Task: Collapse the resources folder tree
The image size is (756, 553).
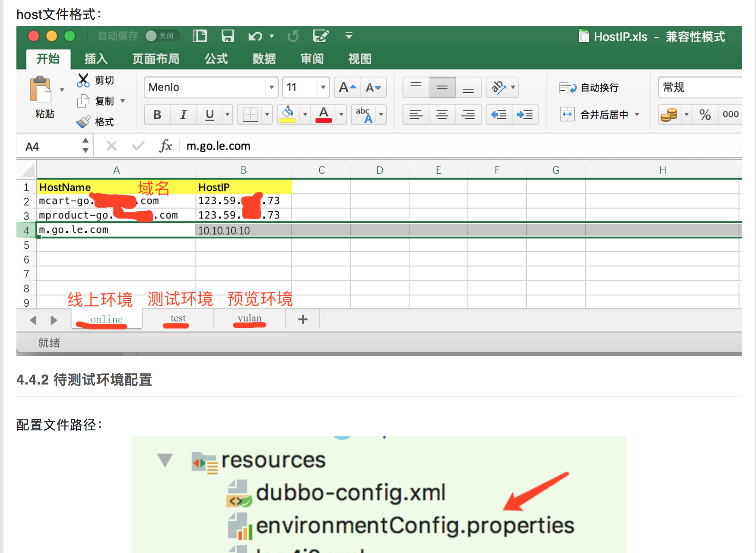Action: pos(165,460)
